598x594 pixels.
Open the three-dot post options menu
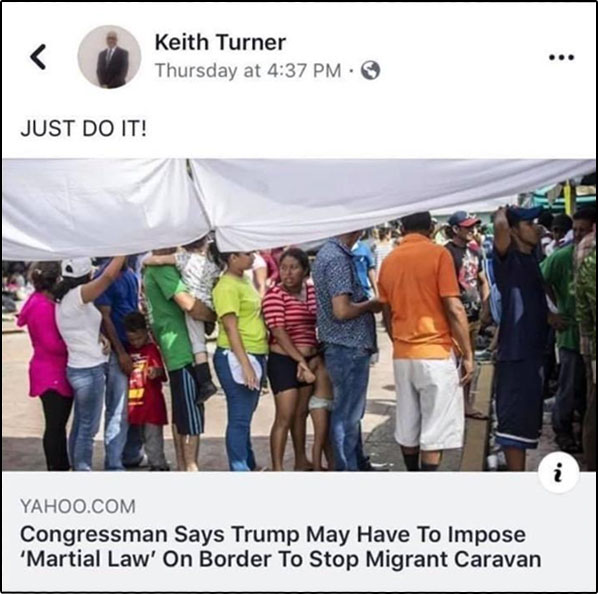coord(561,58)
